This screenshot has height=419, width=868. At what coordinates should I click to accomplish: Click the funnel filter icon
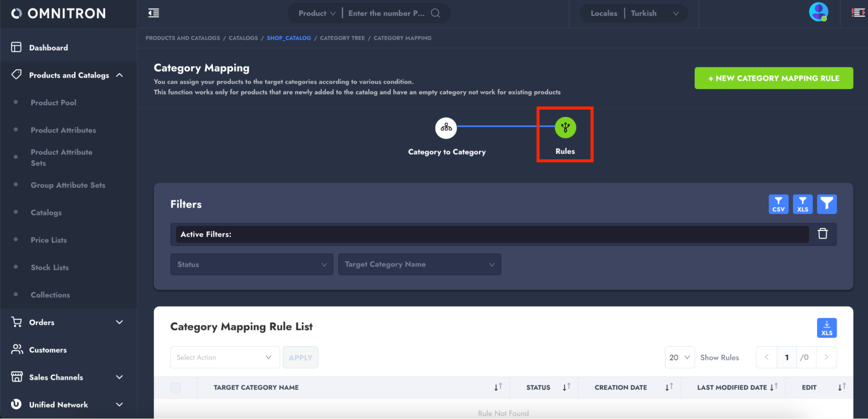(826, 204)
